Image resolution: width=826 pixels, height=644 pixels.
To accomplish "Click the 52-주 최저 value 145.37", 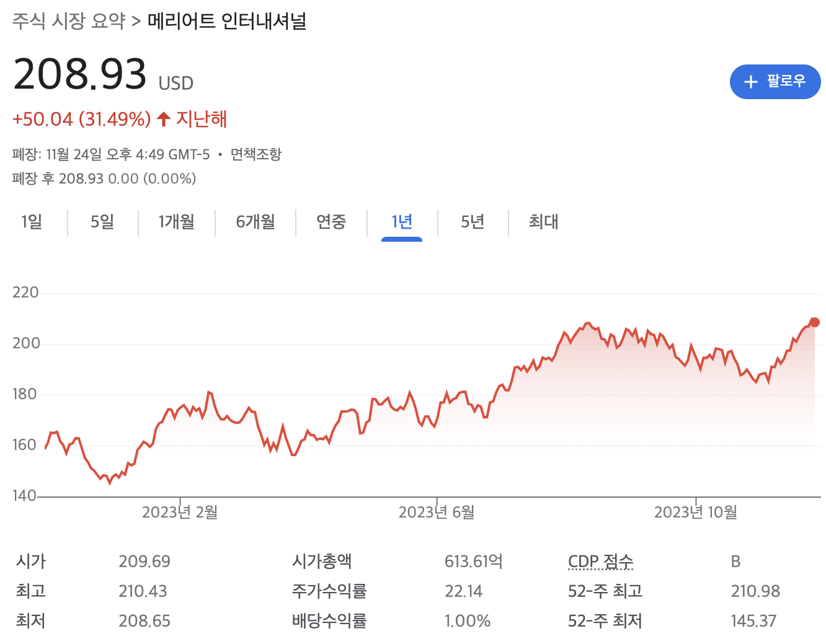I will pyautogui.click(x=753, y=621).
